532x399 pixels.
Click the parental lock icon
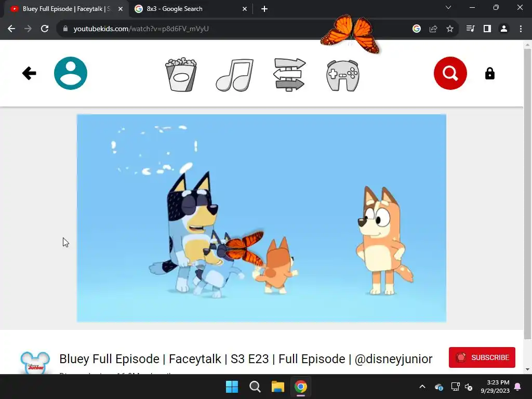point(489,73)
